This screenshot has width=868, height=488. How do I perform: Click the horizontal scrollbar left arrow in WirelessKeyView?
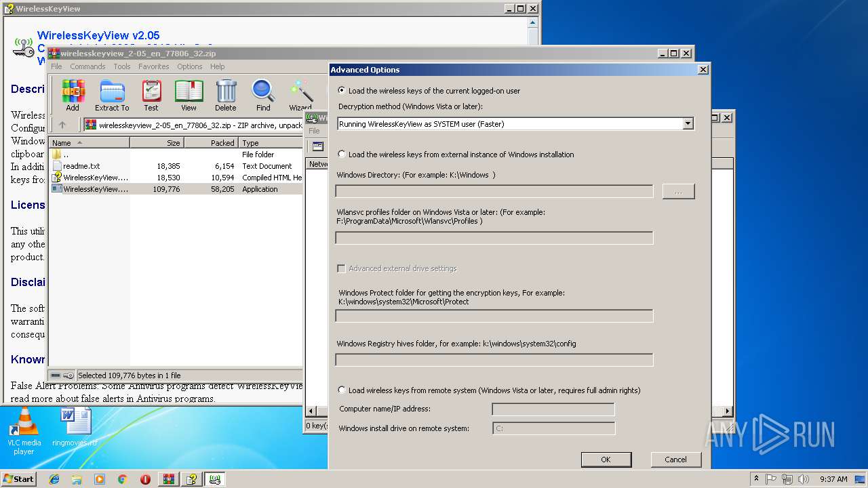click(x=311, y=411)
